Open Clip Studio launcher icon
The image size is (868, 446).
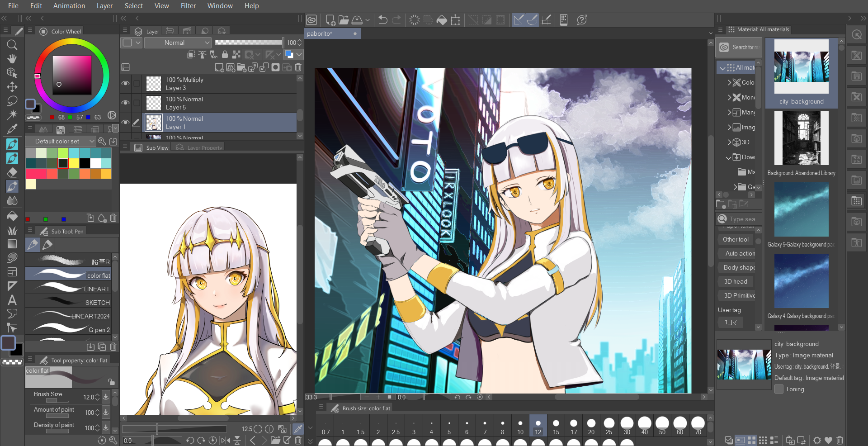point(311,20)
